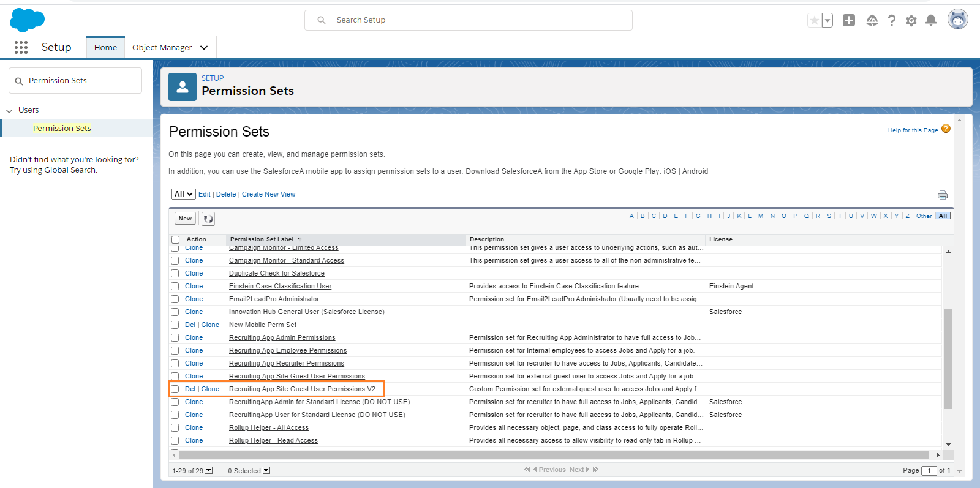
Task: Open the Setup gear icon
Action: pos(911,21)
